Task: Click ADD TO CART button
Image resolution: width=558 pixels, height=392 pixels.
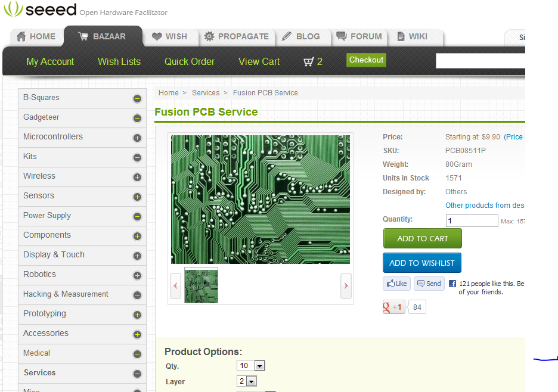Action: coord(423,238)
